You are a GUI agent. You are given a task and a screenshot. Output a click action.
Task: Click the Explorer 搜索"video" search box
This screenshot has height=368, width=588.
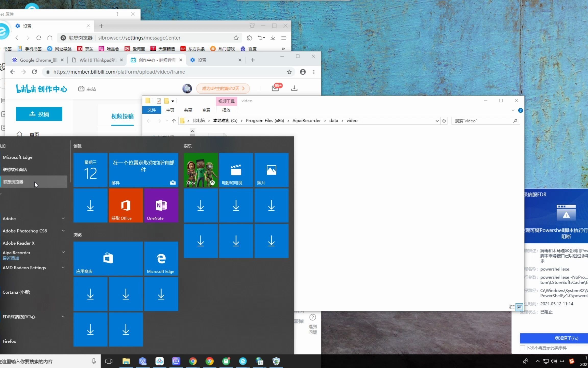click(x=486, y=121)
